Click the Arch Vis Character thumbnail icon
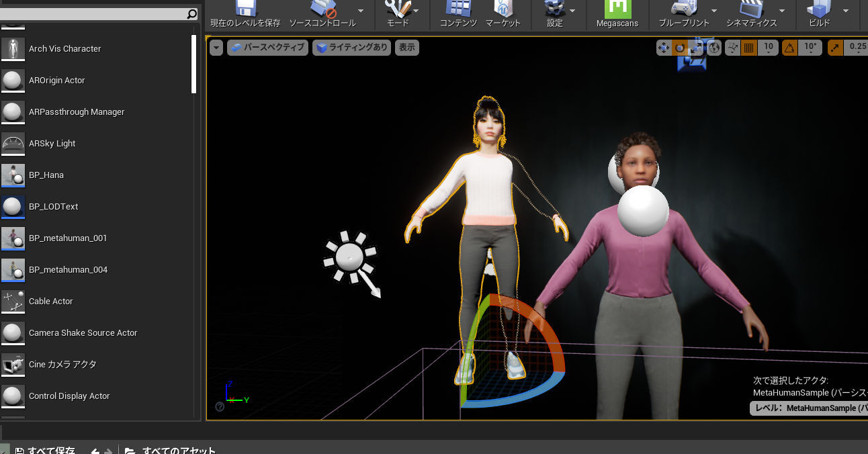868x454 pixels. [x=13, y=48]
